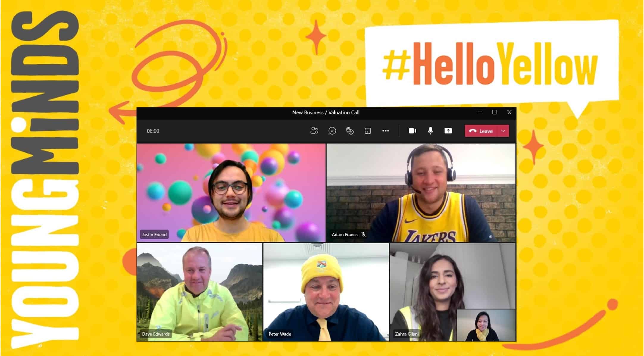This screenshot has height=356, width=644.
Task: Close the Teams call window
Action: pyautogui.click(x=509, y=112)
